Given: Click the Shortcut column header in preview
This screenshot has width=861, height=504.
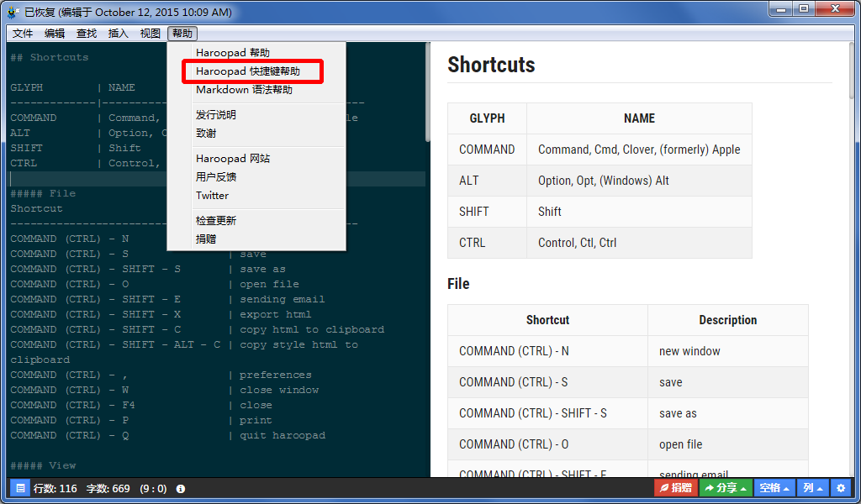Looking at the screenshot, I should click(547, 320).
